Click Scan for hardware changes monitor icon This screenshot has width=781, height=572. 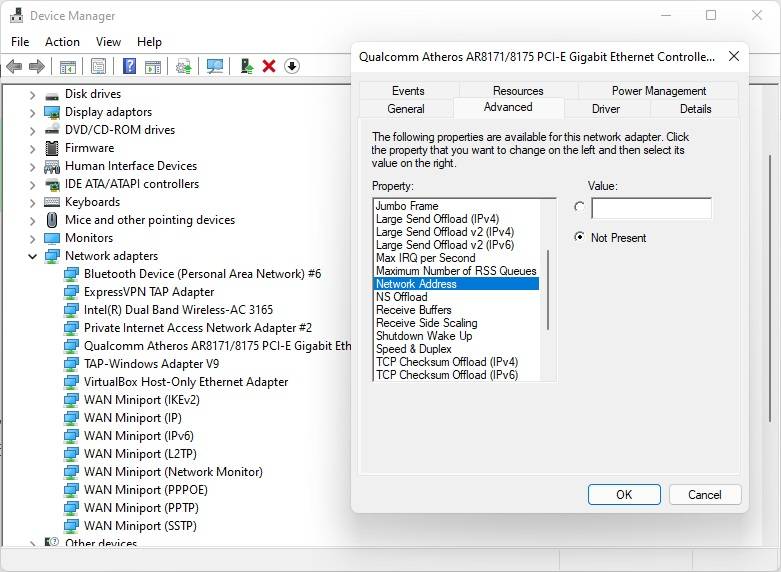click(215, 66)
